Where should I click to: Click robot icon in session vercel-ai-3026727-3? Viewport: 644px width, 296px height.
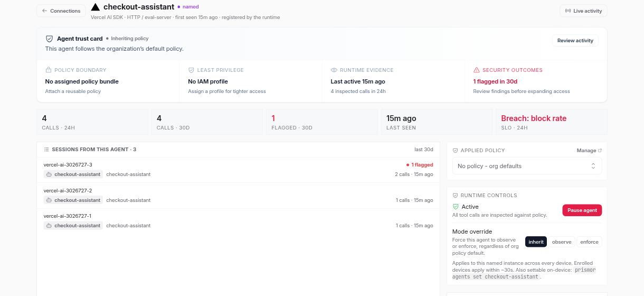(49, 174)
